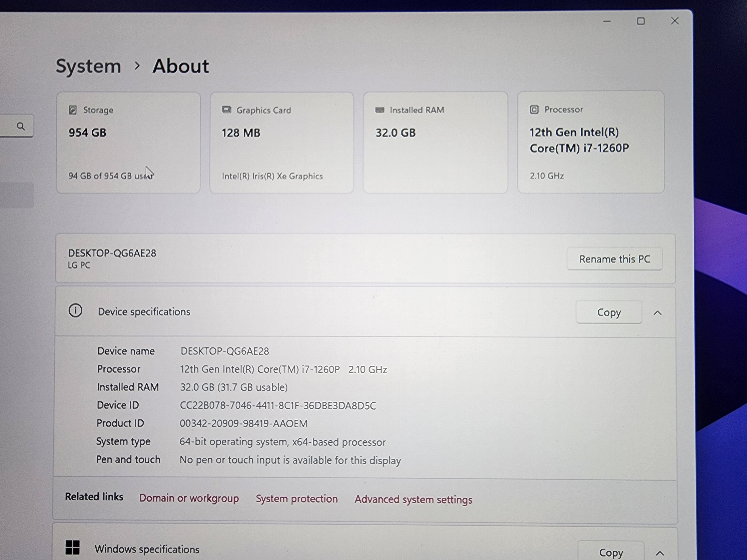Click the Rename this PC button
The height and width of the screenshot is (560, 747).
pyautogui.click(x=615, y=259)
